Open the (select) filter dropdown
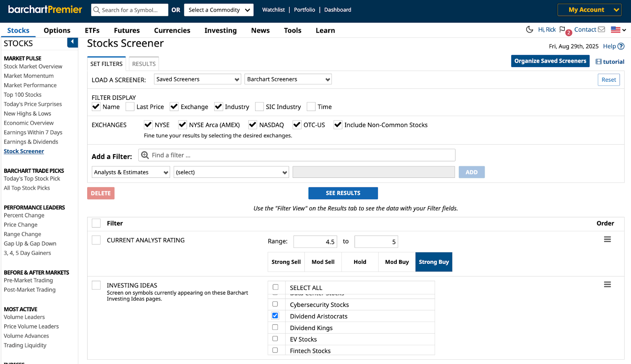The width and height of the screenshot is (631, 364). [231, 172]
